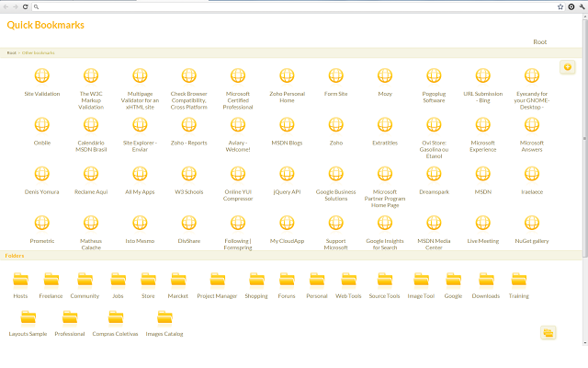588x368 pixels.
Task: Go to Root in the breadcrumb
Action: tap(12, 53)
